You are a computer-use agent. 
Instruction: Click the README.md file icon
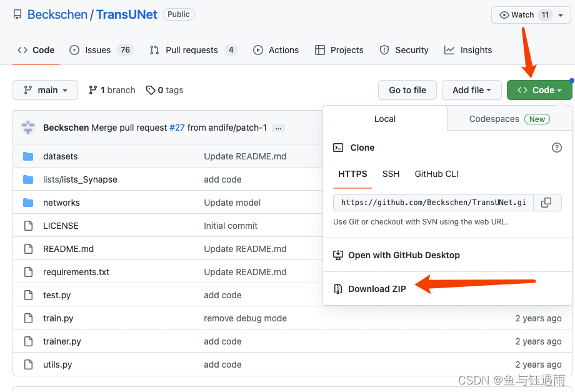click(28, 248)
